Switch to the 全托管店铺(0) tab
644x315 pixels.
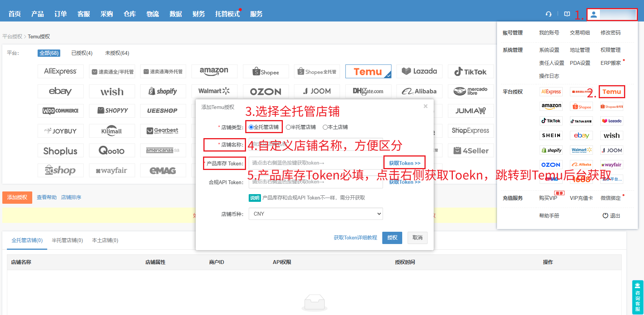[27, 241]
